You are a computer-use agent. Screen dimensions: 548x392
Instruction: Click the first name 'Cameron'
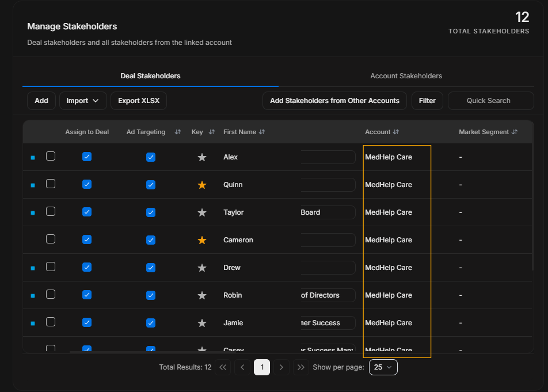(238, 240)
